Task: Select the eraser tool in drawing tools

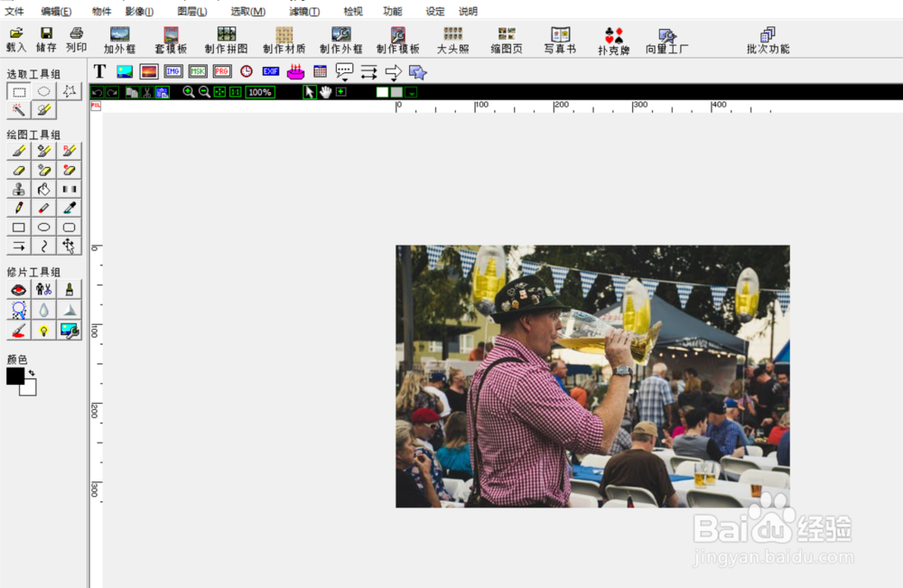Action: (19, 170)
